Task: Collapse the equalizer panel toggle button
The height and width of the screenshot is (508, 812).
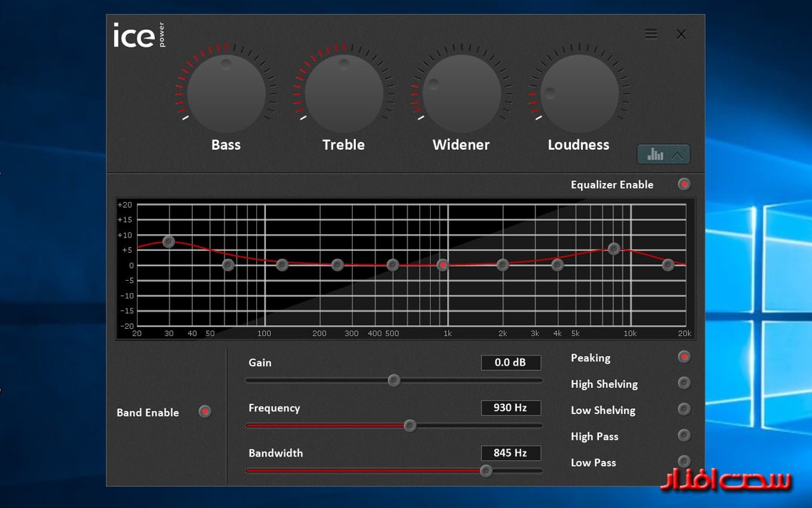Action: click(x=664, y=154)
